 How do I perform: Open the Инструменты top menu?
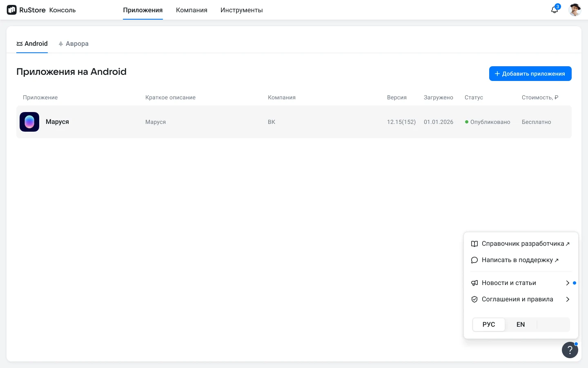tap(242, 10)
